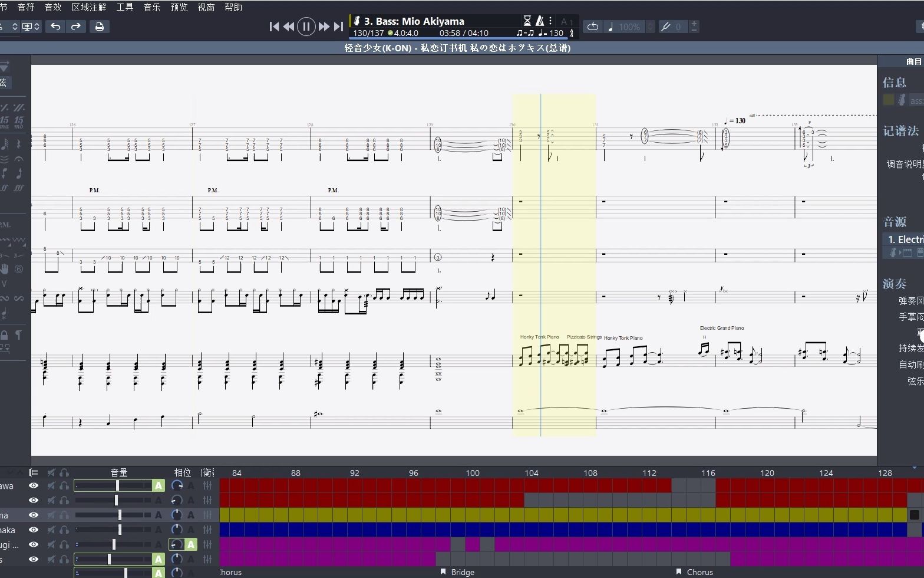The width and height of the screenshot is (924, 578).
Task: Toggle the metronome icon
Action: tap(539, 21)
